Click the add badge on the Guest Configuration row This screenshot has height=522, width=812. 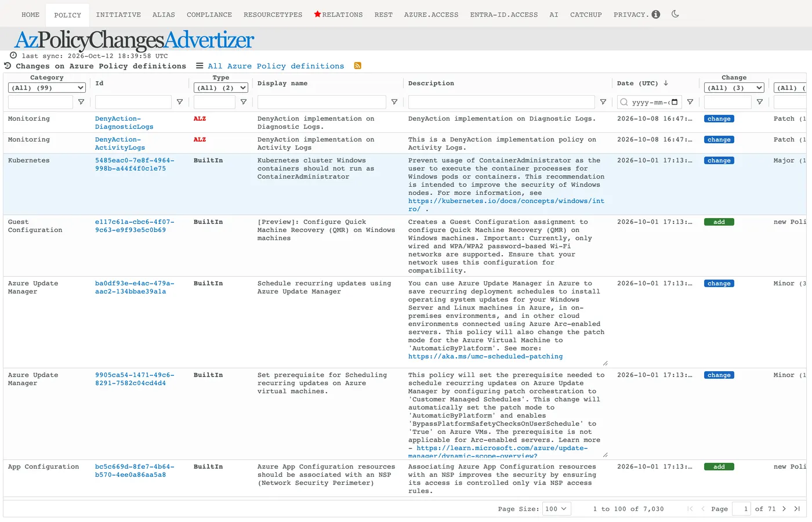click(x=719, y=222)
